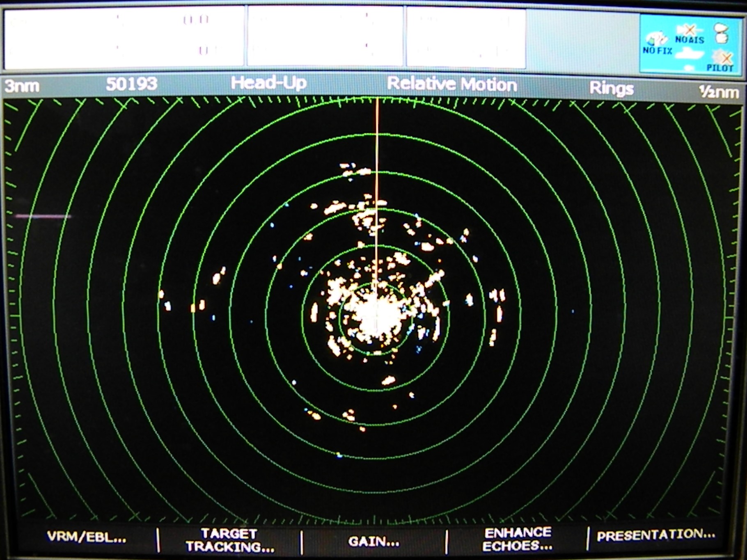Select the first white data box at top-left
This screenshot has height=560, width=747.
[124, 37]
